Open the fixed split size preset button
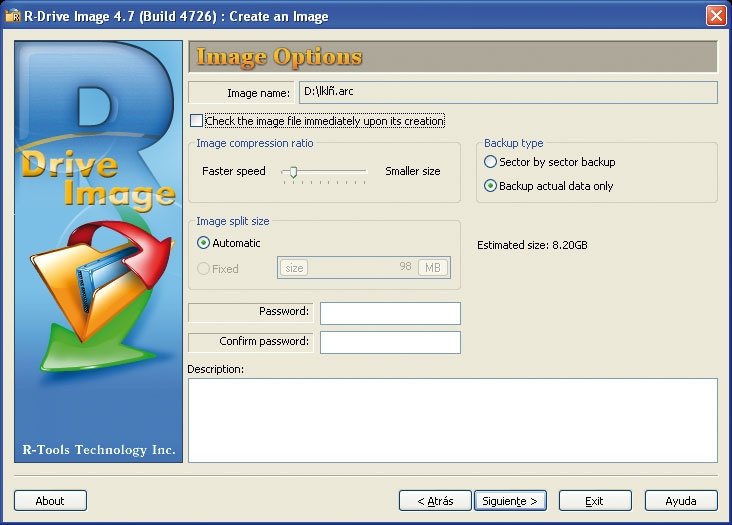The width and height of the screenshot is (732, 525). pos(294,268)
